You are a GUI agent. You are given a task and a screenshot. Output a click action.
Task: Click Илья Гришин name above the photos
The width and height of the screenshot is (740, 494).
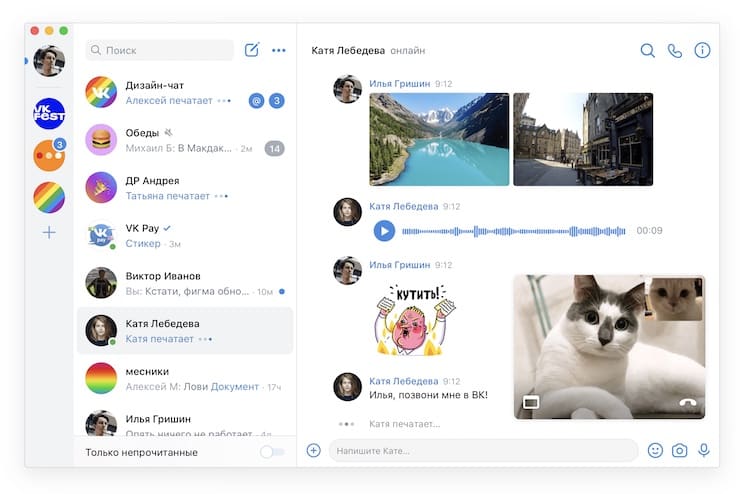[399, 84]
